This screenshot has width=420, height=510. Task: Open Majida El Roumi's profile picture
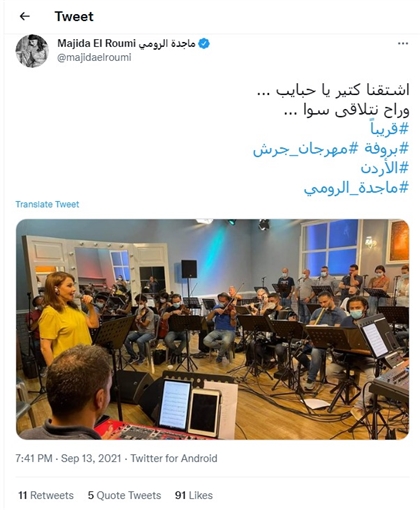pos(32,51)
